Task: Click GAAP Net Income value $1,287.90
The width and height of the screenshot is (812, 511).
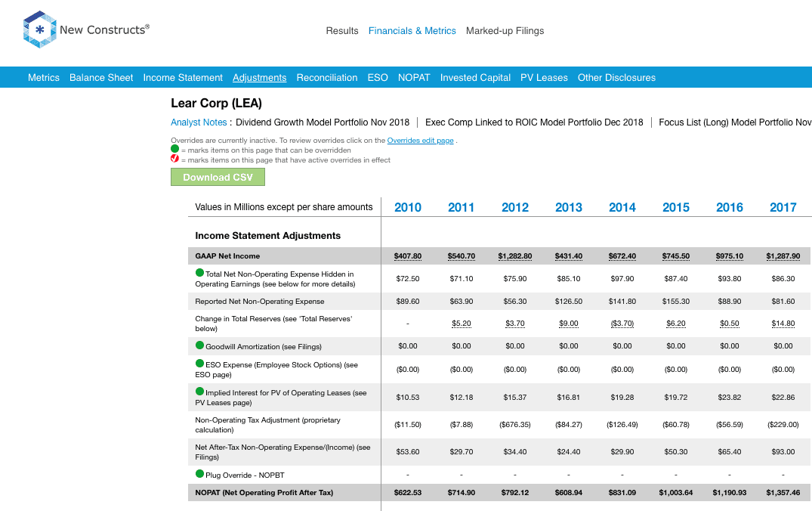Action: (783, 256)
